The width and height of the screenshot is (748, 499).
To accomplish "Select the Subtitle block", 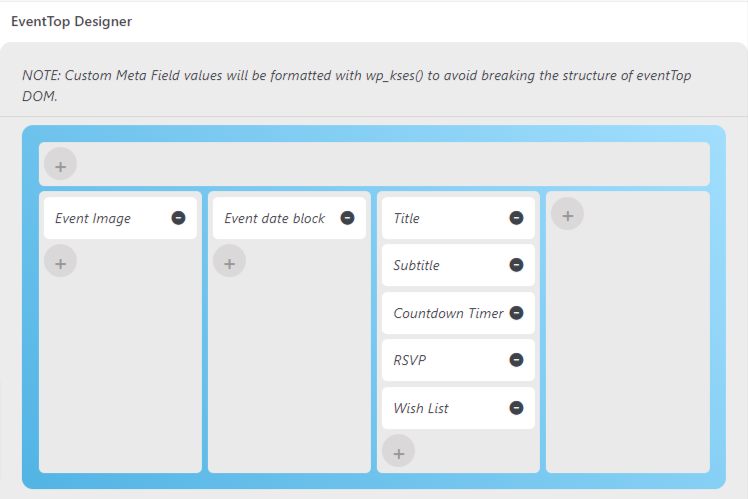I will point(458,265).
